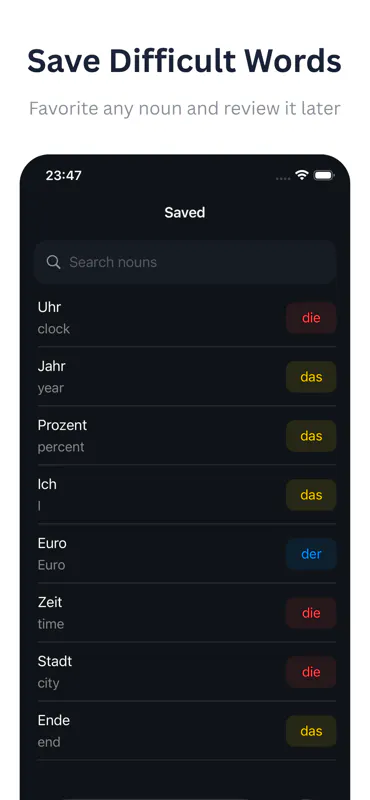The image size is (370, 800).
Task: Open the Uhr clock entry
Action: [x=187, y=318]
